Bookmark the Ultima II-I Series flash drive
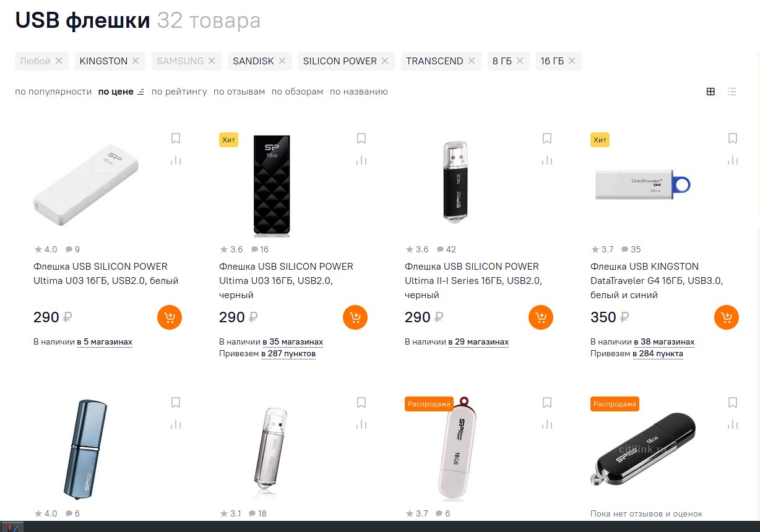 [x=547, y=139]
